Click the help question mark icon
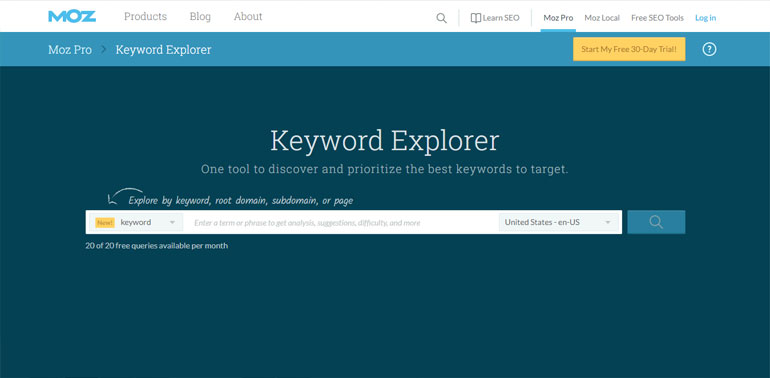Image resolution: width=770 pixels, height=378 pixels. pyautogui.click(x=709, y=49)
